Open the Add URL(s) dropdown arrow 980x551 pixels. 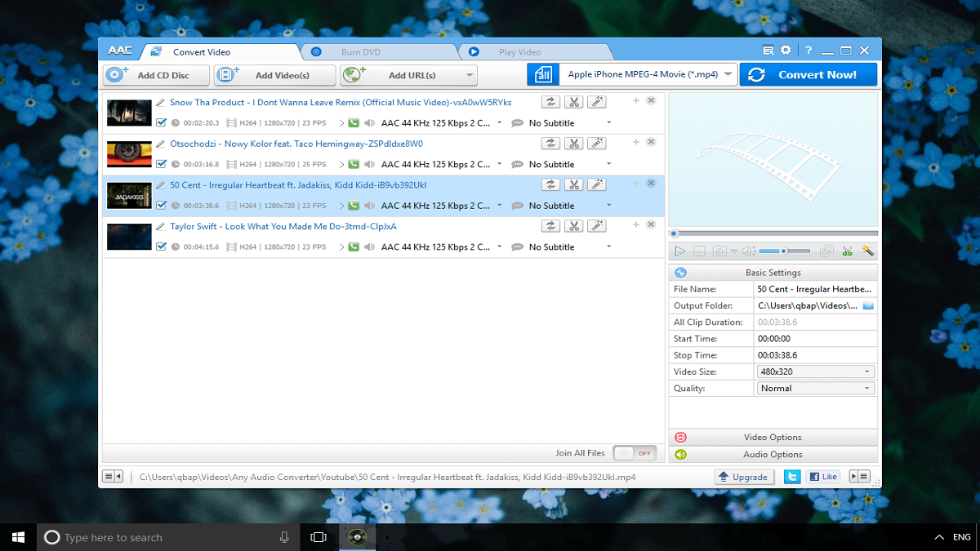[x=470, y=75]
